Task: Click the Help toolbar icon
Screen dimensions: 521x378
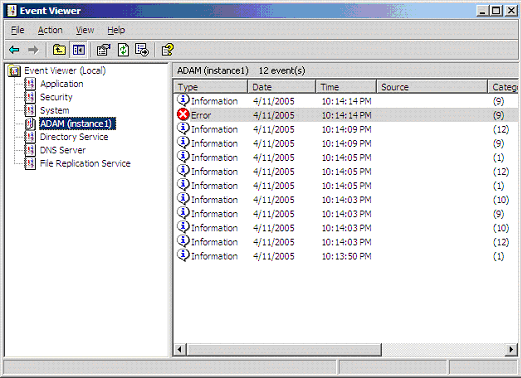Action: click(167, 50)
